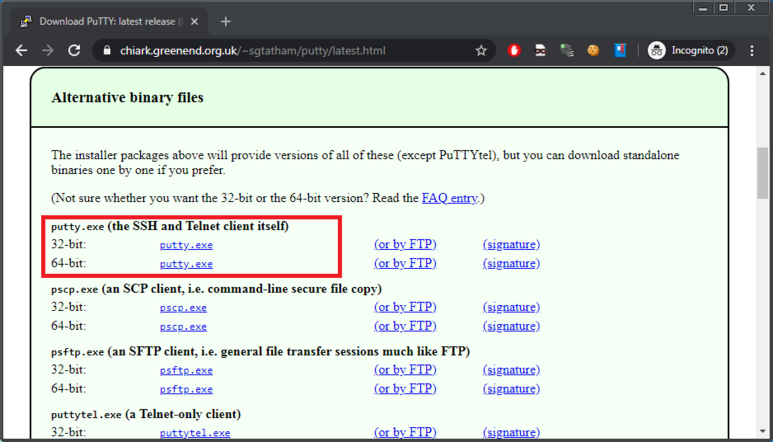The image size is (773, 442).
Task: Download the 32-bit psftp.exe
Action: (x=186, y=370)
